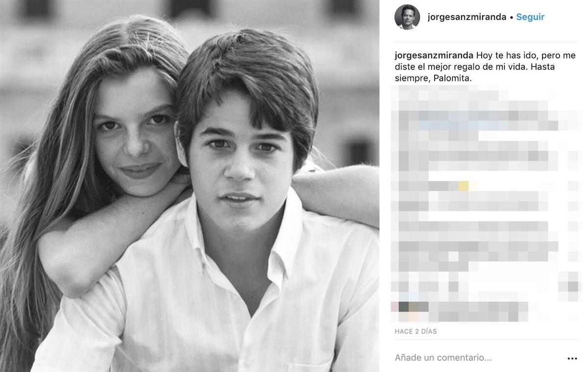The image size is (588, 372).
Task: Open jorgesanzmiranda username in post header
Action: 467,17
